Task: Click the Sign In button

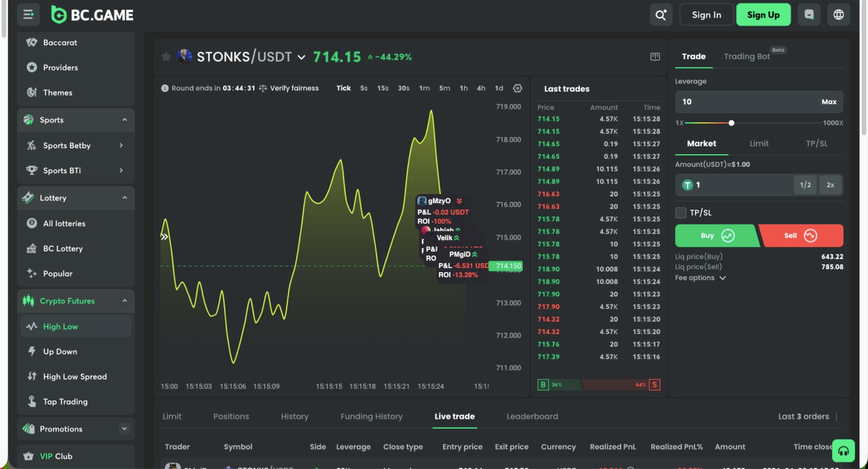Action: pos(706,15)
